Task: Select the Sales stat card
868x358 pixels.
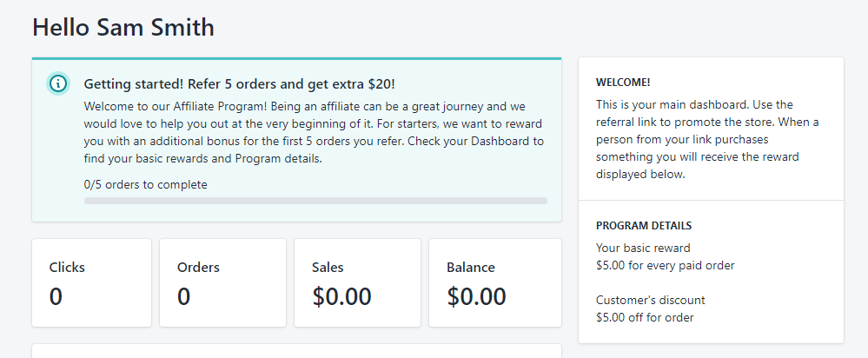Action: 357,282
